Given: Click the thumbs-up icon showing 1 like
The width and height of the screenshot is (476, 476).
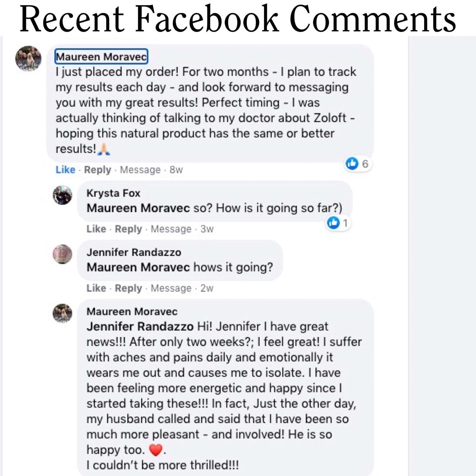Looking at the screenshot, I should 333,223.
